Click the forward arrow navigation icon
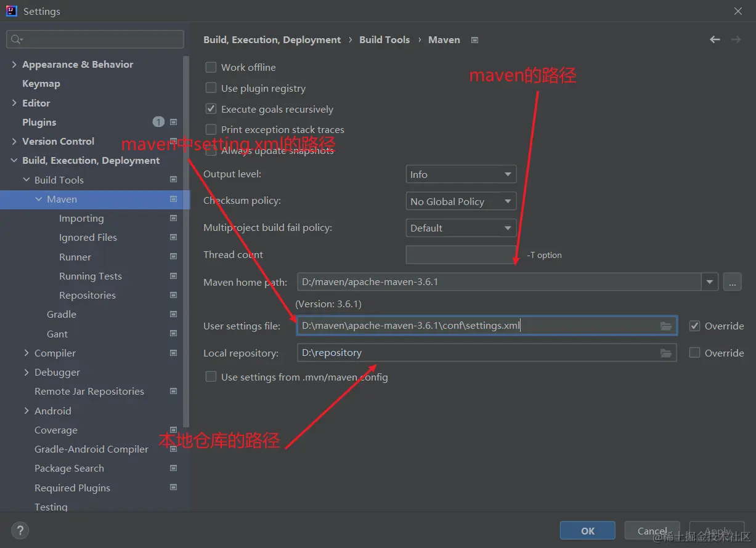756x548 pixels. (736, 39)
